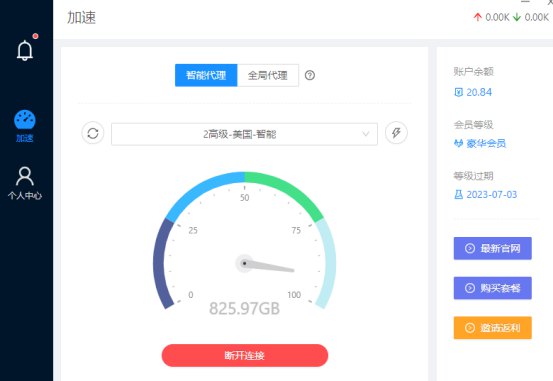
Task: Open the notification bell
Action: 25,50
